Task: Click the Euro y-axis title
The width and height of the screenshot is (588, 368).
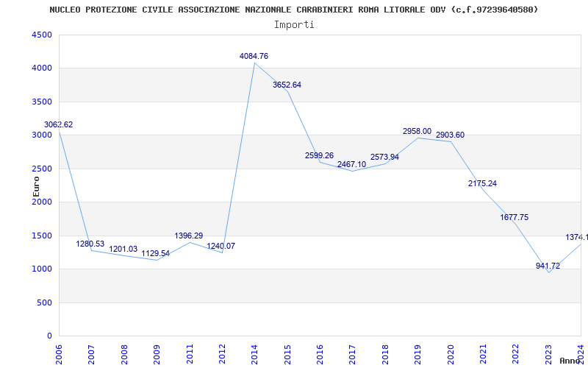Action: [x=36, y=186]
